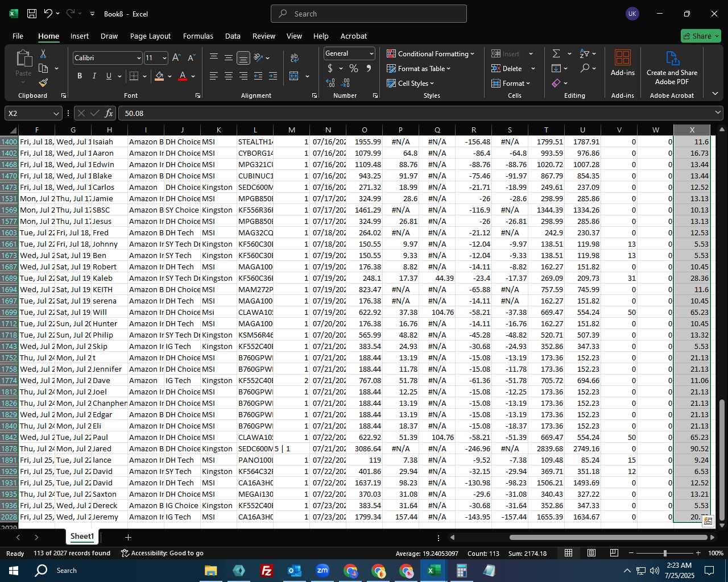The height and width of the screenshot is (582, 728).
Task: Open the Name Box dropdown arrow
Action: coord(56,113)
